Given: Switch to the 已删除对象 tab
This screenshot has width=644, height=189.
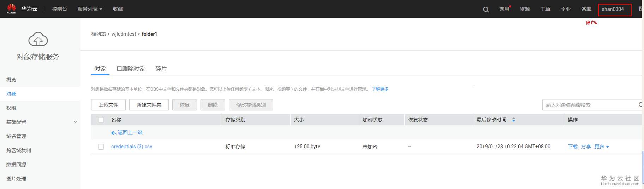Looking at the screenshot, I should [x=131, y=69].
